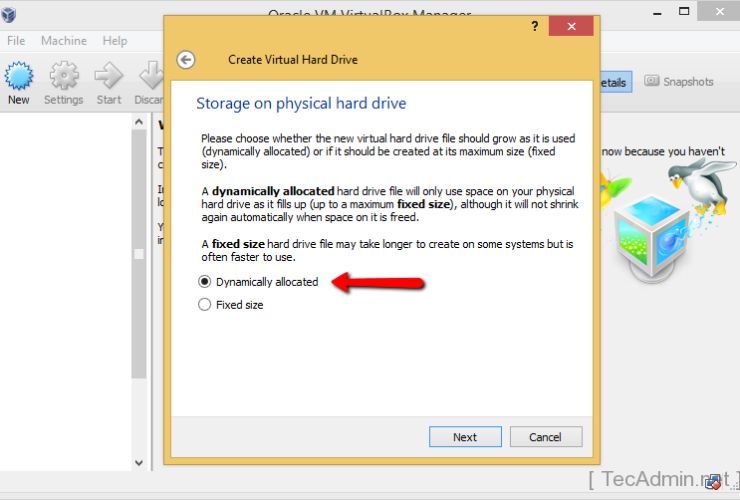The image size is (740, 500).
Task: Cancel the Create Virtual Hard Drive dialog
Action: (545, 437)
